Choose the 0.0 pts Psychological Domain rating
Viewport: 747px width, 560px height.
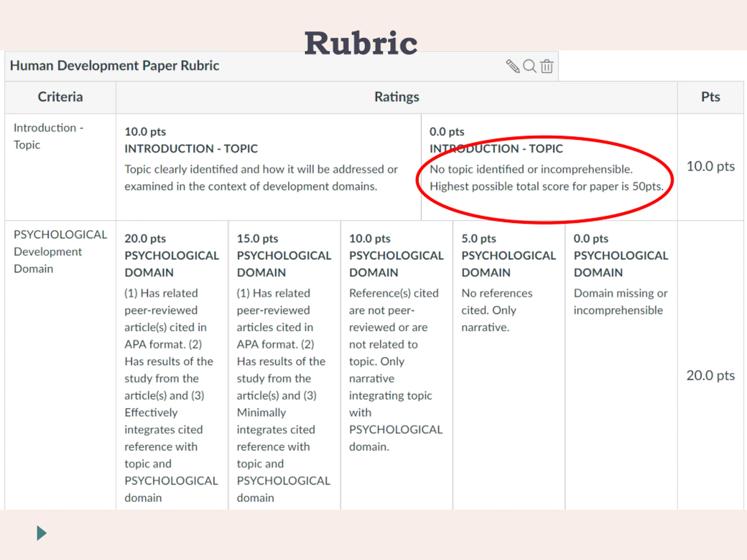621,365
